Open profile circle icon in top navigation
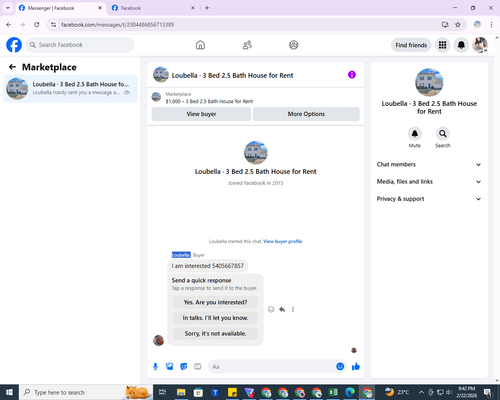Viewport: 500px width, 400px height. pyautogui.click(x=294, y=45)
